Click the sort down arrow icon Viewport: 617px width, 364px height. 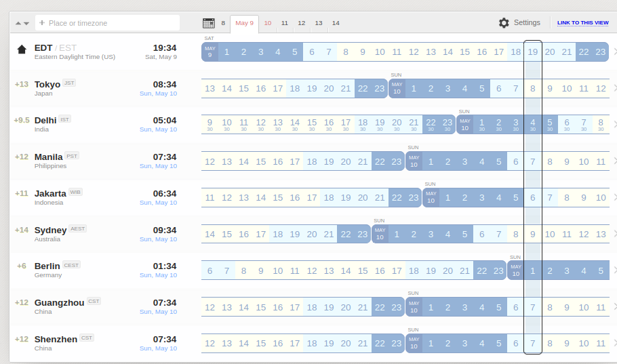click(x=26, y=23)
